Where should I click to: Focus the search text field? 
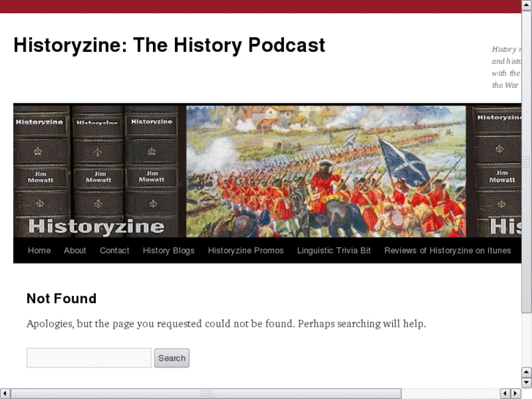coord(89,357)
